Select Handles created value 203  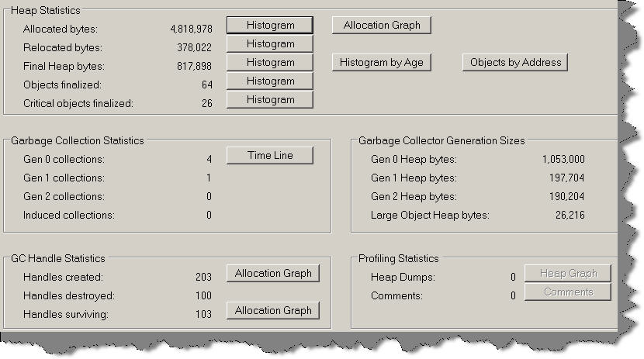click(204, 278)
